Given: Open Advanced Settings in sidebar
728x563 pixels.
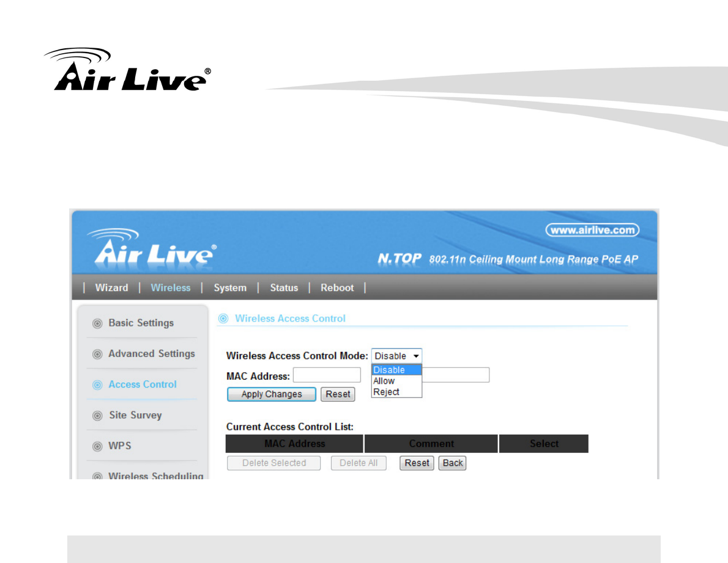Looking at the screenshot, I should tap(152, 353).
